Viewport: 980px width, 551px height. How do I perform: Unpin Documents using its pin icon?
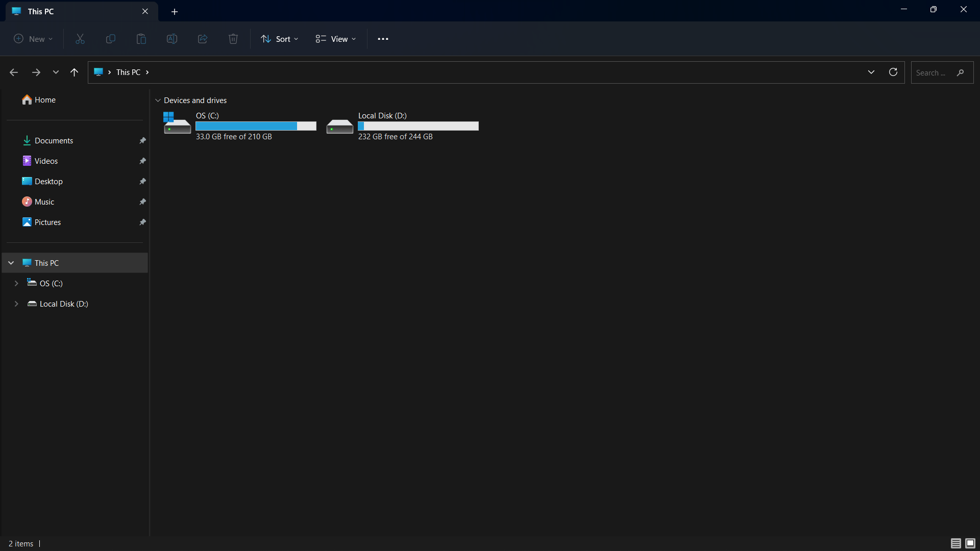(143, 140)
